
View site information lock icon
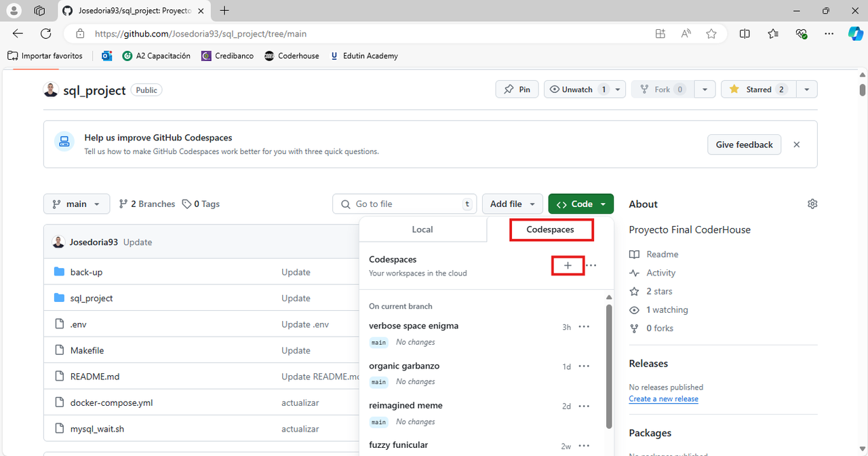tap(80, 33)
